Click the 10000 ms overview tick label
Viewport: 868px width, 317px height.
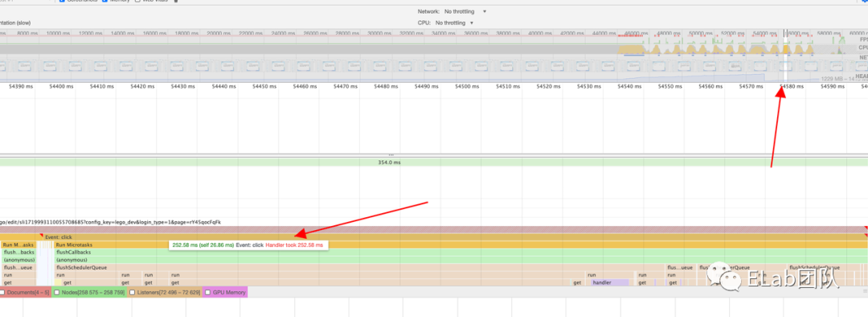click(58, 34)
